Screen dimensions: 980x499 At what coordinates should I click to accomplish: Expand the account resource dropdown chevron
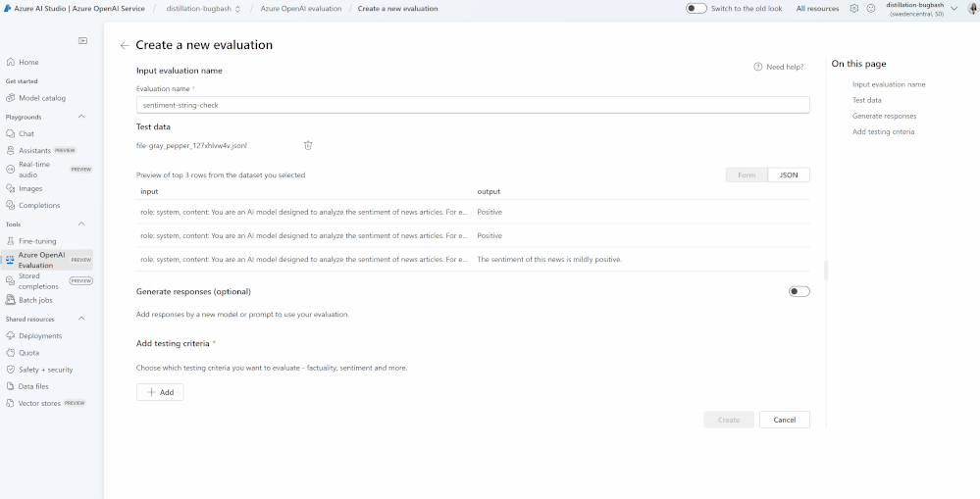pos(954,9)
